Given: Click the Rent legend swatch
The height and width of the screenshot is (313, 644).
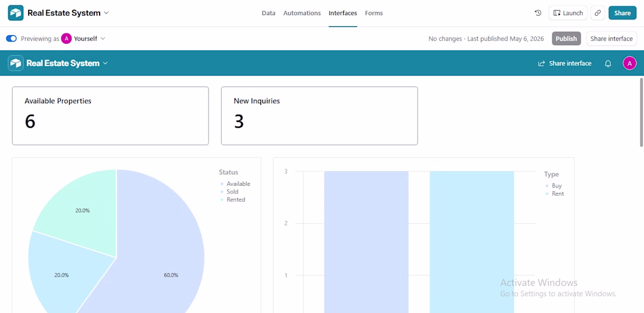Looking at the screenshot, I should tap(547, 194).
